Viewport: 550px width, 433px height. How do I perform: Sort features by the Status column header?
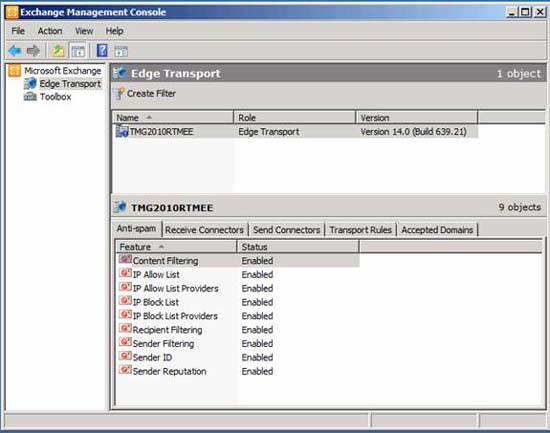click(x=298, y=247)
